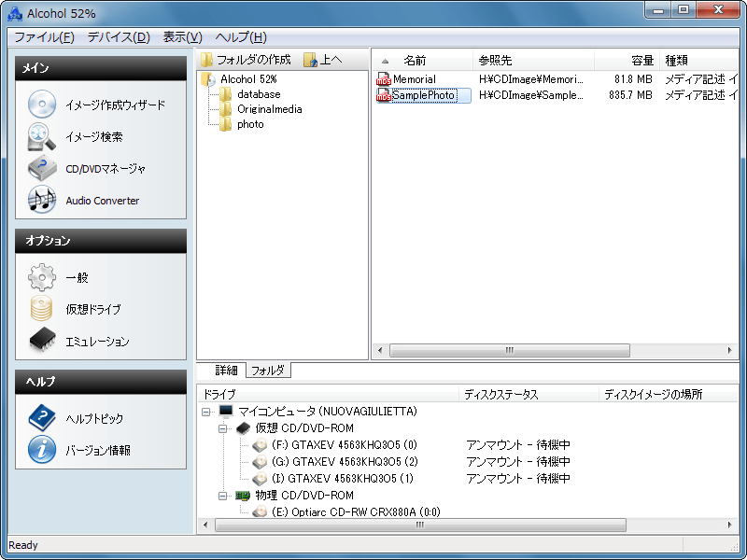Click H:¥CDImage¥Memori... path cell

click(530, 79)
